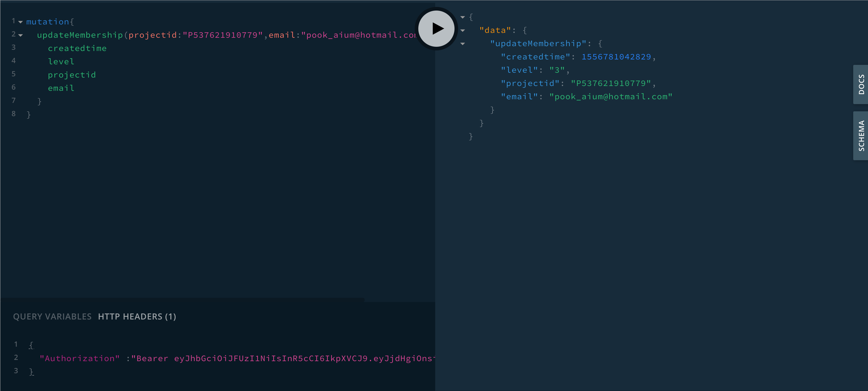Open the SCHEMA side panel
868x391 pixels.
(x=861, y=135)
